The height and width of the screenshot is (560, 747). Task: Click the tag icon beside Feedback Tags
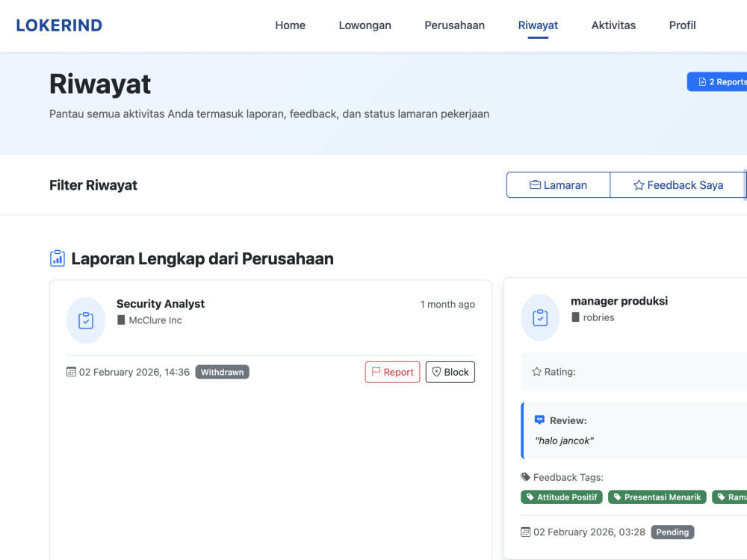pos(525,477)
